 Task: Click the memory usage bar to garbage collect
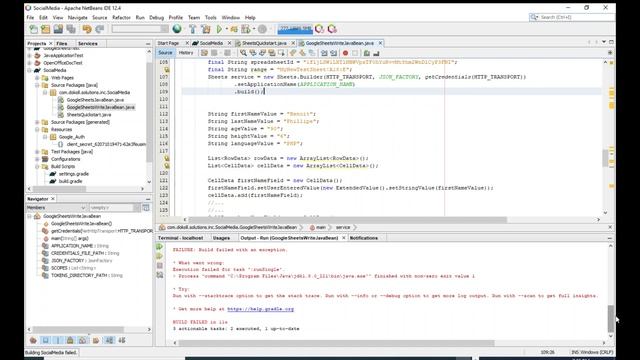(295, 29)
